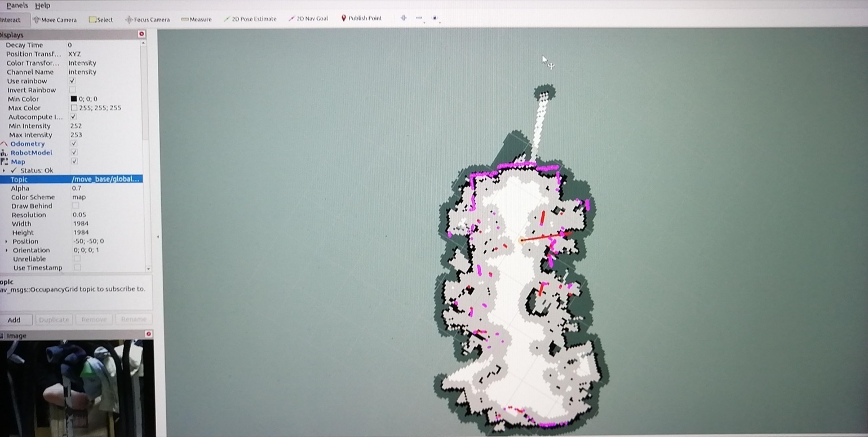The width and height of the screenshot is (868, 437).
Task: Pick the Measure tool
Action: tap(196, 19)
